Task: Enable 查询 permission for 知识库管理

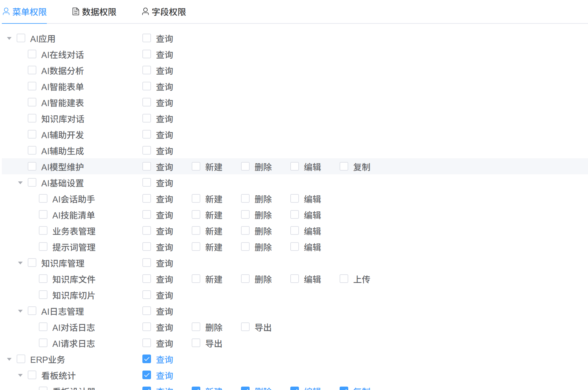Action: coord(147,263)
